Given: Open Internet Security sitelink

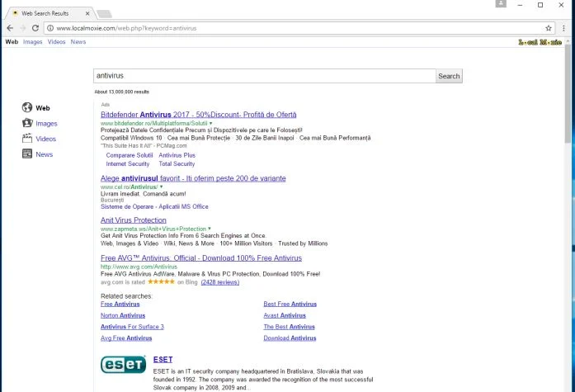Looking at the screenshot, I should point(128,164).
